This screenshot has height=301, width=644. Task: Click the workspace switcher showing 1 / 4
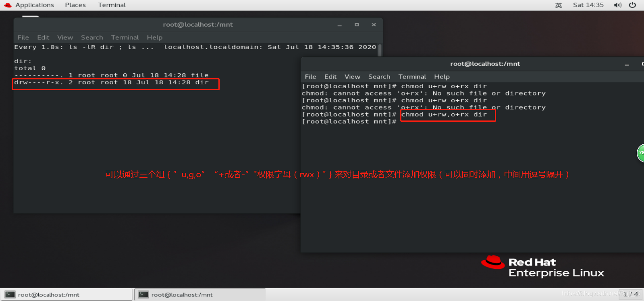click(x=631, y=294)
